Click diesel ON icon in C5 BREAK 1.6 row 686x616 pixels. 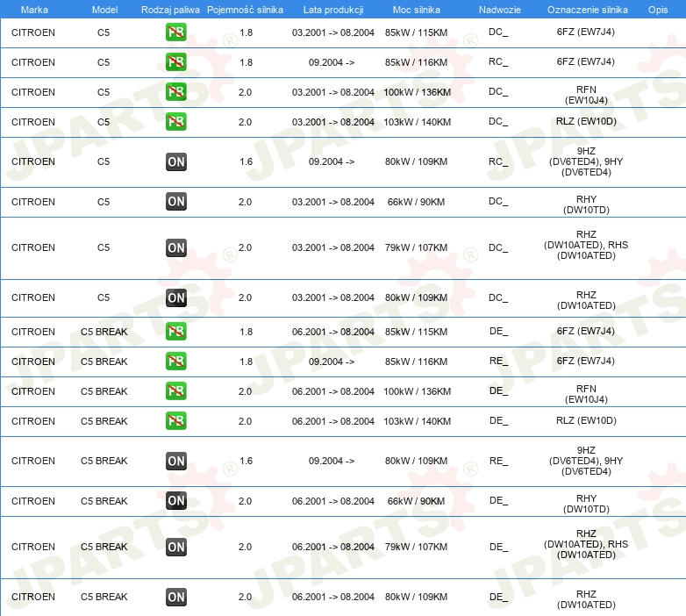point(175,462)
